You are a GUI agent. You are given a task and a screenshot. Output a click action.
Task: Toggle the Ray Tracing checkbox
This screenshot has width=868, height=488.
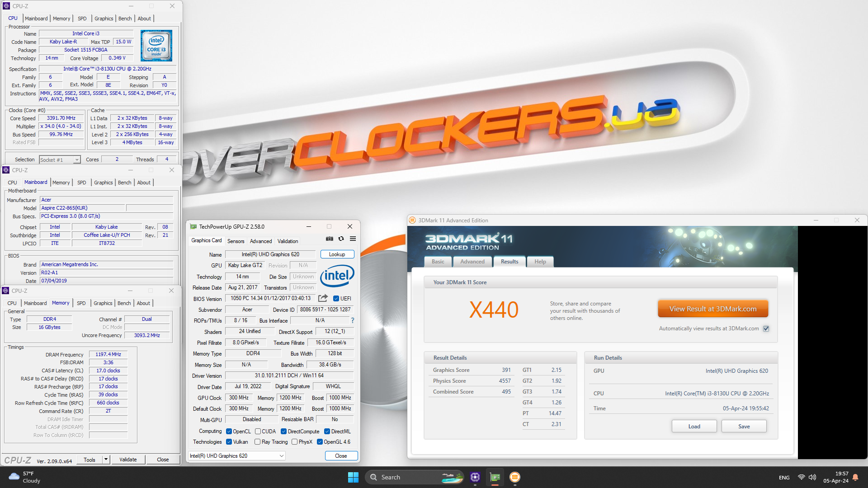pos(257,442)
